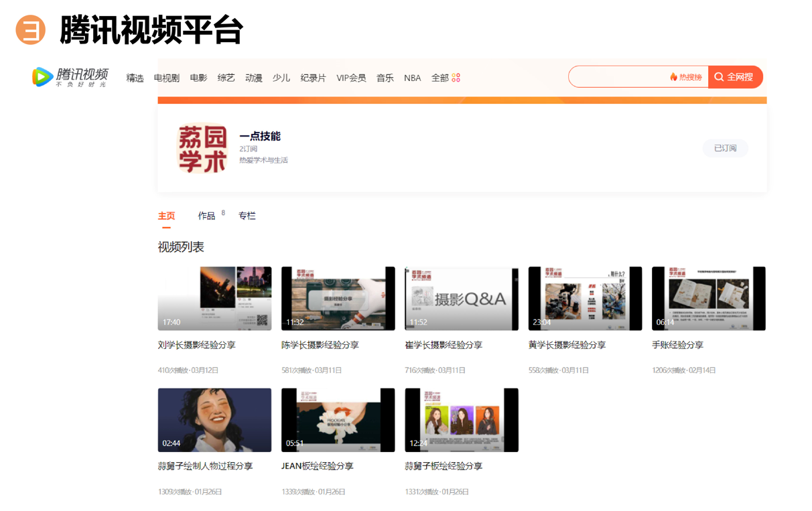812x511 pixels.
Task: Click the 一点技能 channel name link
Action: 261,136
